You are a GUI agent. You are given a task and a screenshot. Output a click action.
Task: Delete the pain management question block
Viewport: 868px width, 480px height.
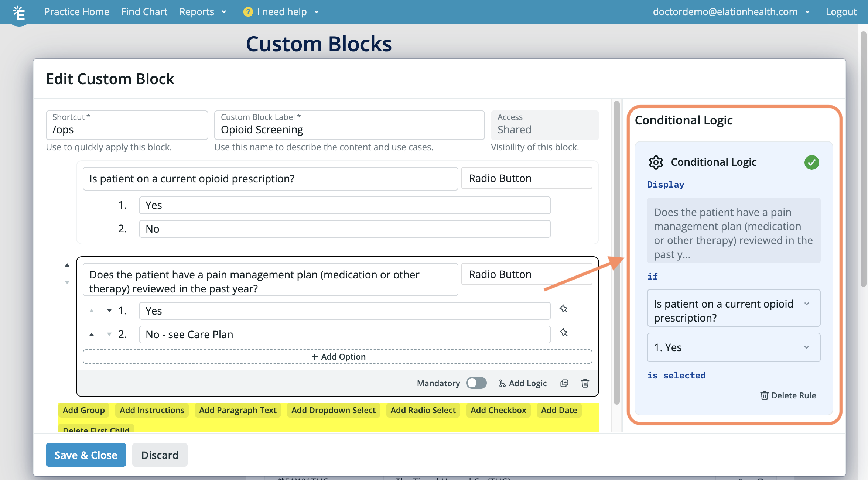pyautogui.click(x=585, y=383)
